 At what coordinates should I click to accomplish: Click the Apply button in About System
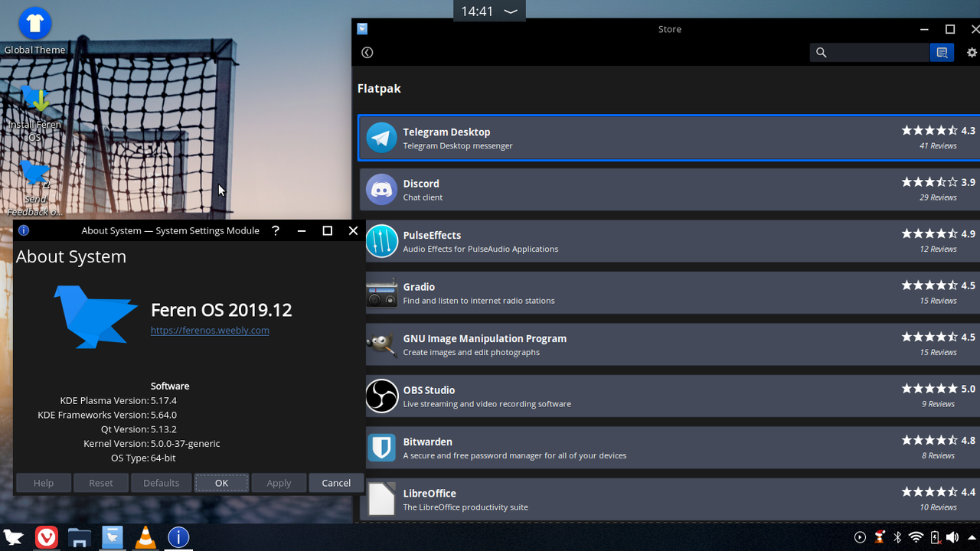[279, 483]
